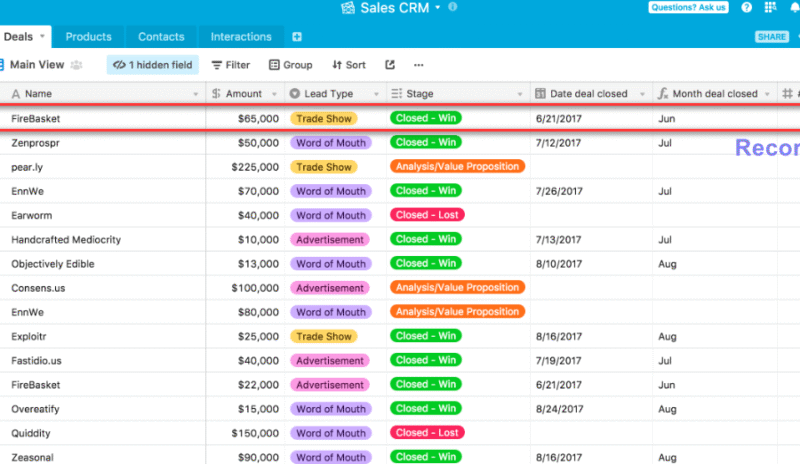The width and height of the screenshot is (800, 464).
Task: Click pear.ly's Analysis/Value Proposition orange tag
Action: 458,167
